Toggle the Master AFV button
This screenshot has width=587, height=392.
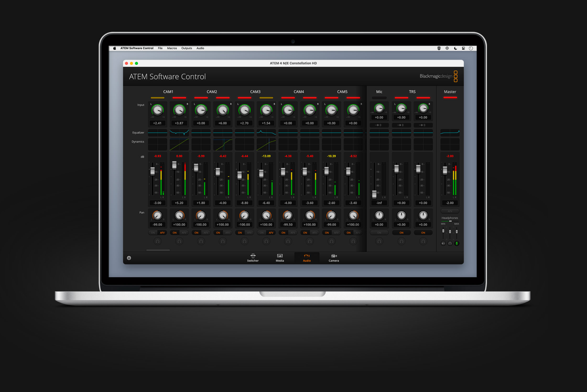pyautogui.click(x=450, y=211)
